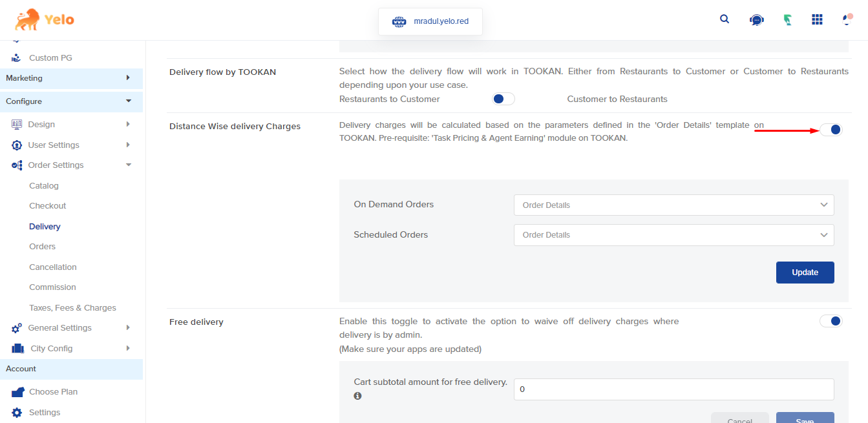Viewport: 868px width, 423px height.
Task: Open Taxes, Fees & Charges menu item
Action: click(x=72, y=308)
